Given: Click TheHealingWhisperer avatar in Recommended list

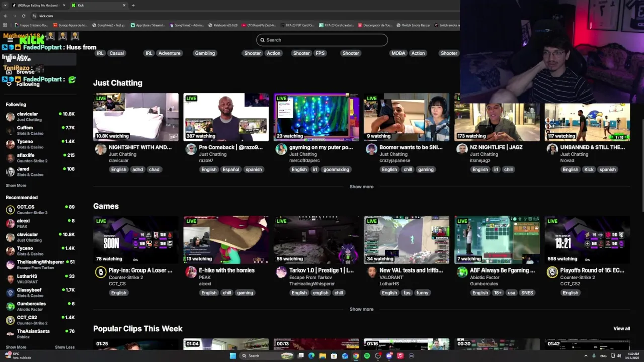Looking at the screenshot, I should point(10,265).
